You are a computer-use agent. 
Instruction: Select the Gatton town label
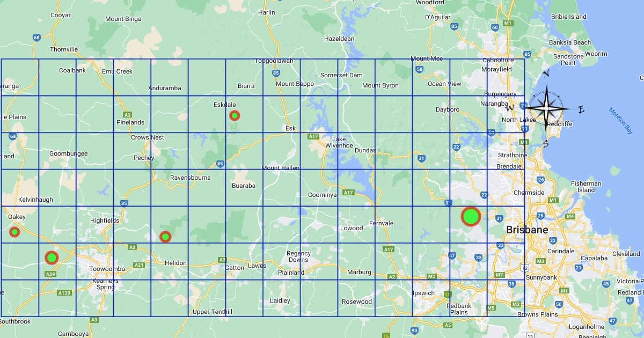point(235,267)
